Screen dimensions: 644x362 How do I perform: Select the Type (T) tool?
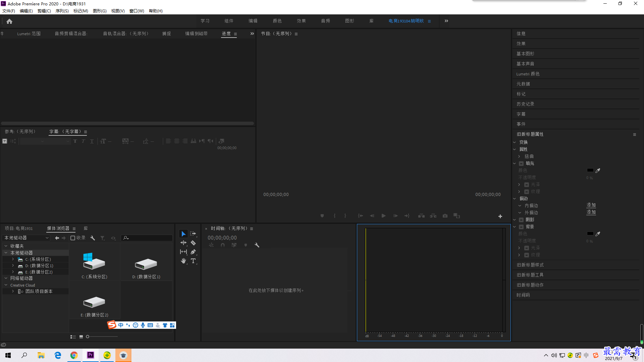193,261
